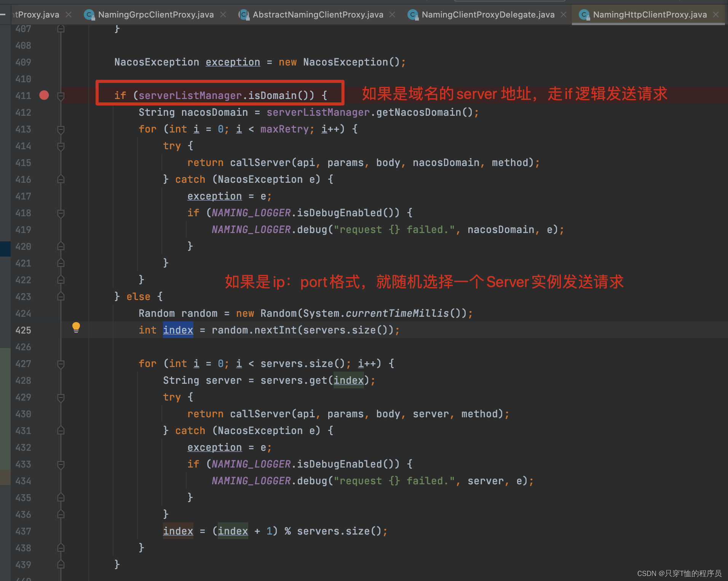Click new NacosException() on line 409
This screenshot has width=728, height=581.
click(339, 62)
